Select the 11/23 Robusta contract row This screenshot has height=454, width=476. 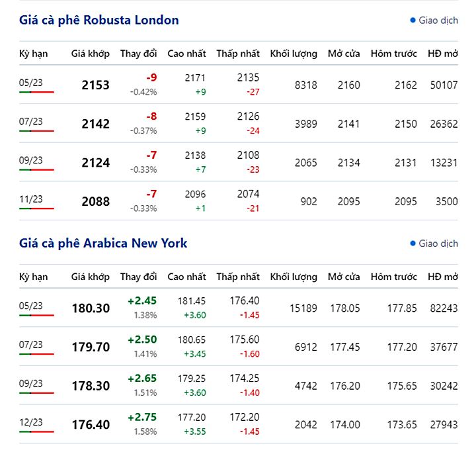(x=31, y=199)
